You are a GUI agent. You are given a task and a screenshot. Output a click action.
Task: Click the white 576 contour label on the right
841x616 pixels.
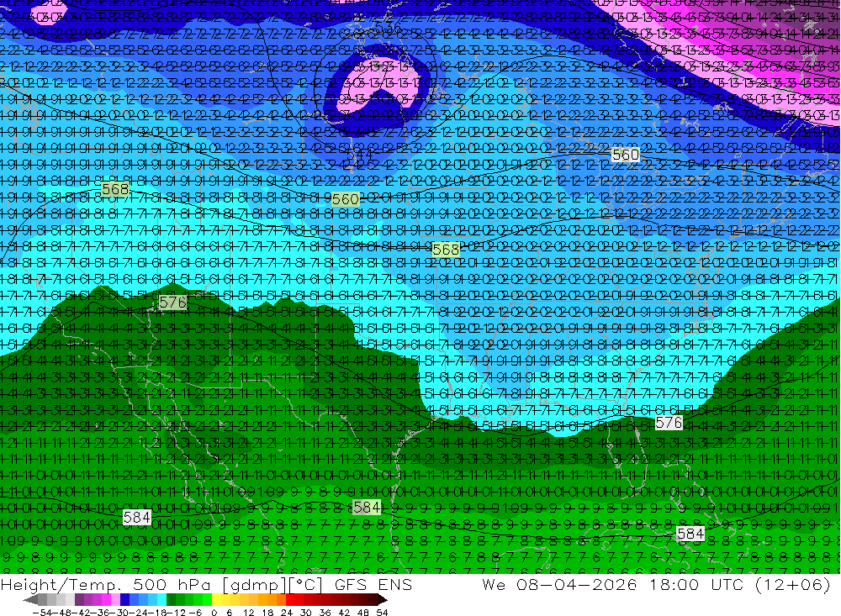[x=669, y=423]
